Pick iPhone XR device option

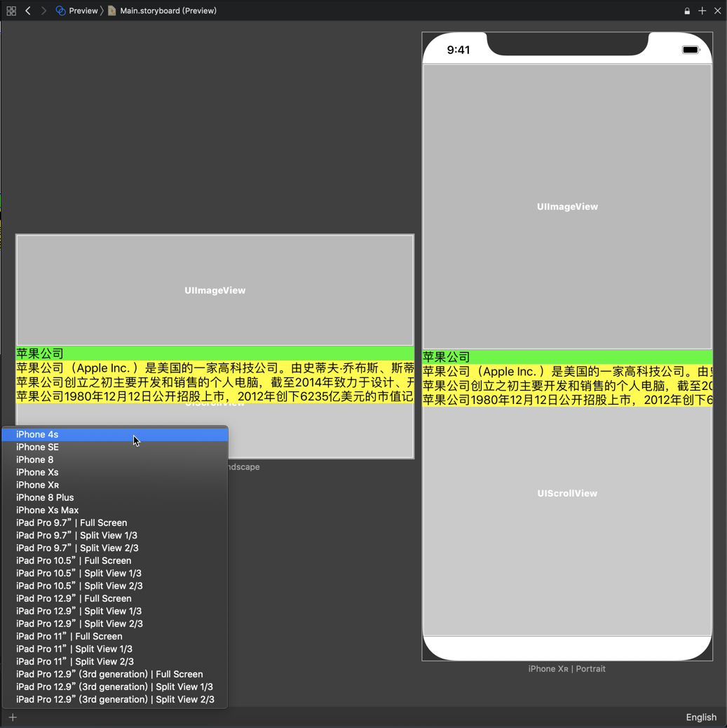pyautogui.click(x=115, y=485)
